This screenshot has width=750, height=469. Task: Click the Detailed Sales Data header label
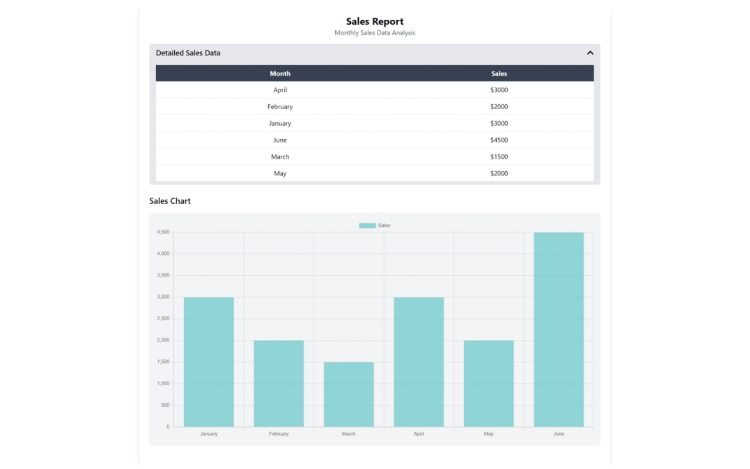coord(188,53)
